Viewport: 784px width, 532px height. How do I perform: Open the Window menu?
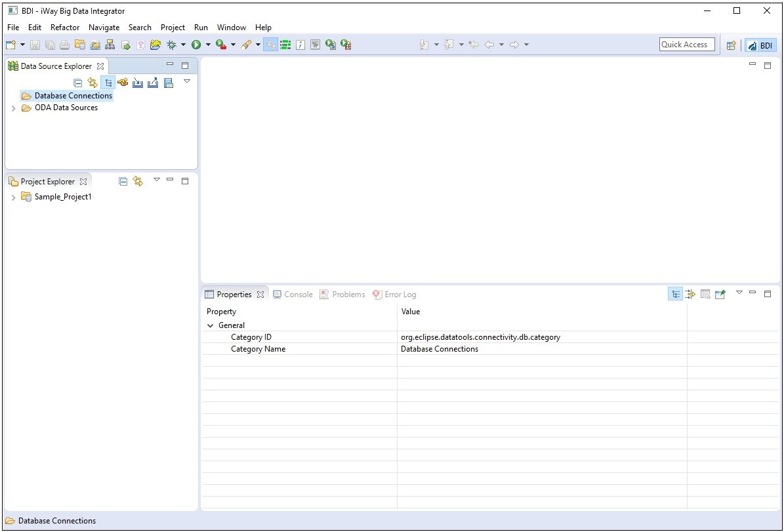pyautogui.click(x=232, y=28)
